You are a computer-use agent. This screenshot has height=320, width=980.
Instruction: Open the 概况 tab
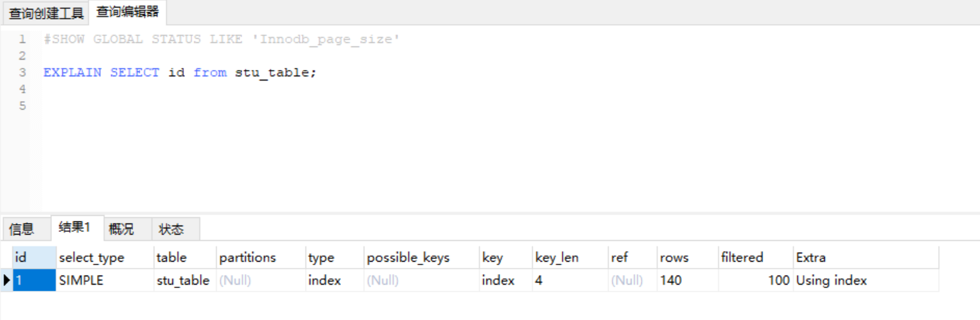[121, 229]
